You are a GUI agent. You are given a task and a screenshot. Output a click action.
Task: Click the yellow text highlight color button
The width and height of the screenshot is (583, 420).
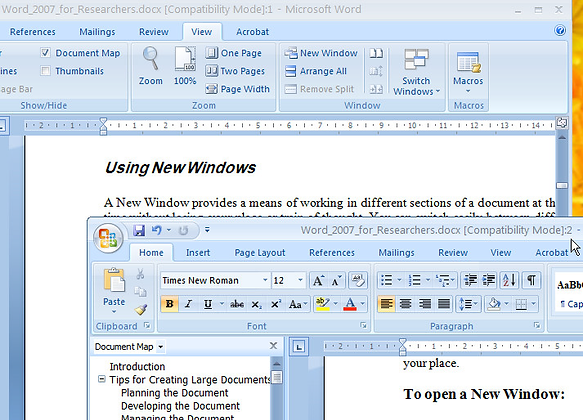[x=322, y=304]
